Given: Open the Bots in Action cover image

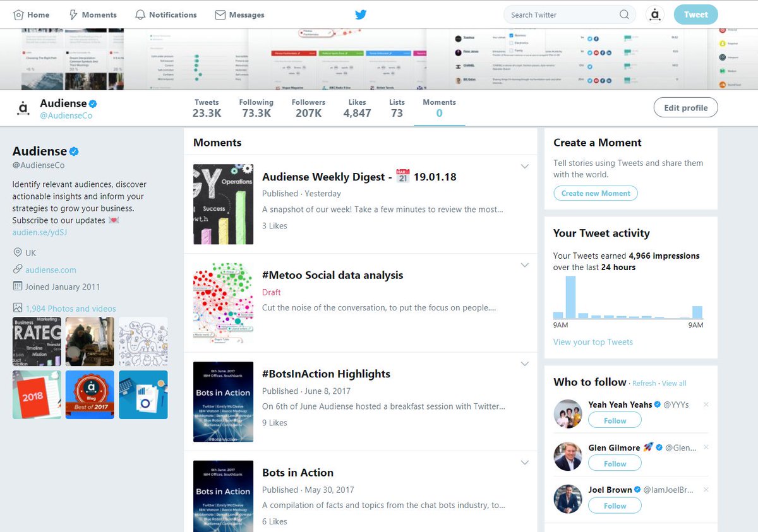Looking at the screenshot, I should 223,496.
